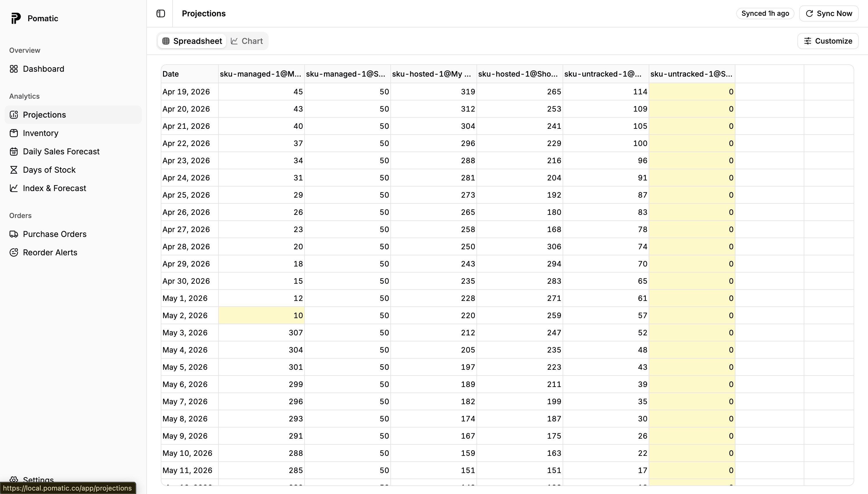The image size is (868, 494).
Task: Open Dashboard from the sidebar
Action: (x=73, y=69)
